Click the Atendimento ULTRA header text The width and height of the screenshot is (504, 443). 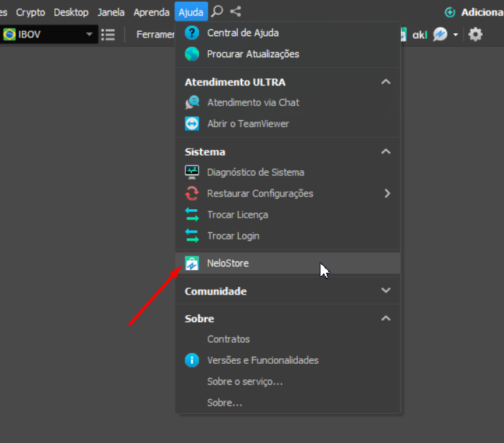tap(235, 82)
